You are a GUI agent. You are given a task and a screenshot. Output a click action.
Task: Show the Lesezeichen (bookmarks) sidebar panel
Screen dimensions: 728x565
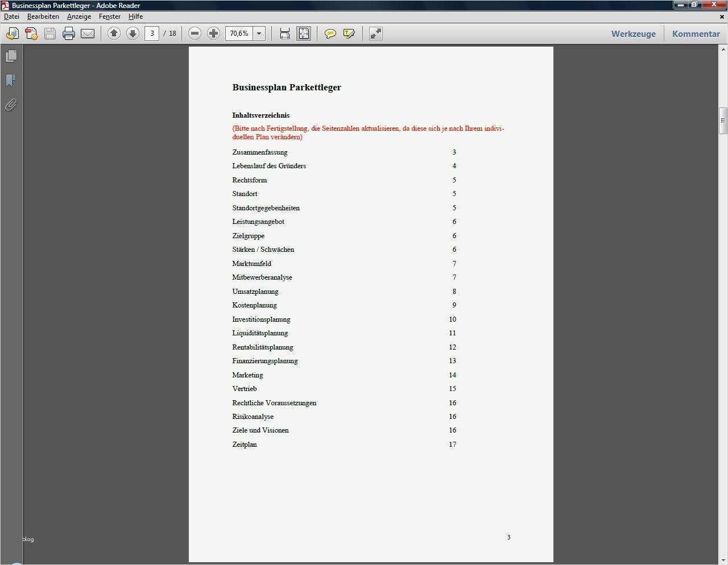[10, 80]
